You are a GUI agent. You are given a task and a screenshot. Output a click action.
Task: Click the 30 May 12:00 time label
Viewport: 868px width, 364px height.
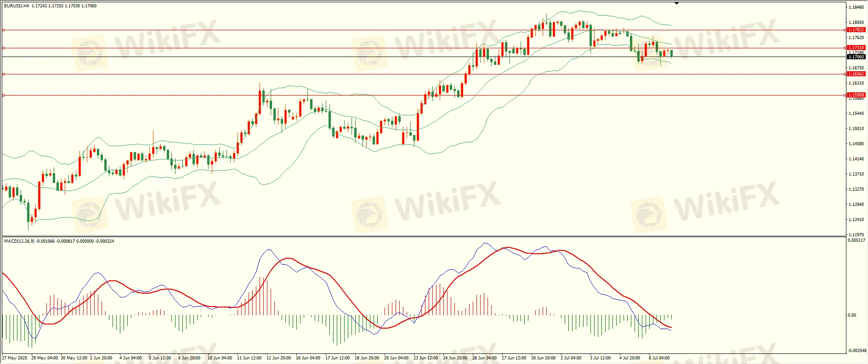pos(74,358)
